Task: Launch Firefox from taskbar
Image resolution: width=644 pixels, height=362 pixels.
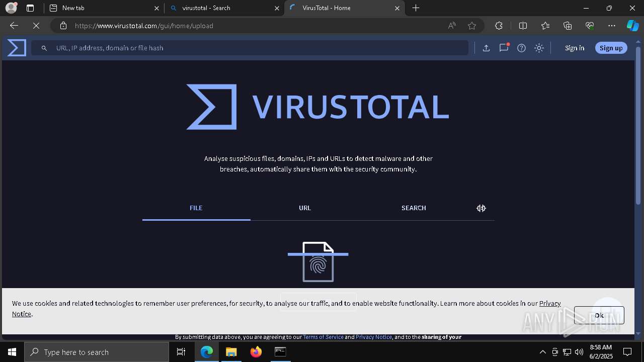Action: (x=256, y=352)
